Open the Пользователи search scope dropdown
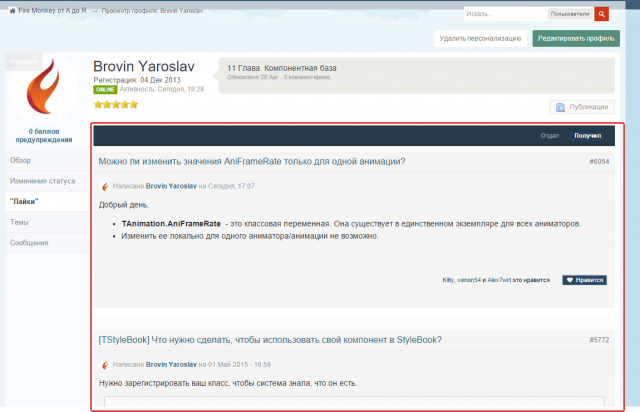Screen dimensions: 640x412 (570, 14)
